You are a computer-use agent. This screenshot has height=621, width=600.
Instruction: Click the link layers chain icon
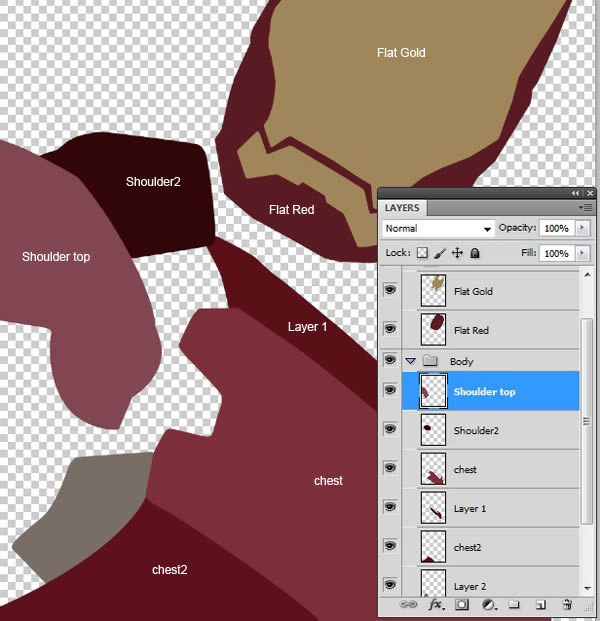pos(408,605)
